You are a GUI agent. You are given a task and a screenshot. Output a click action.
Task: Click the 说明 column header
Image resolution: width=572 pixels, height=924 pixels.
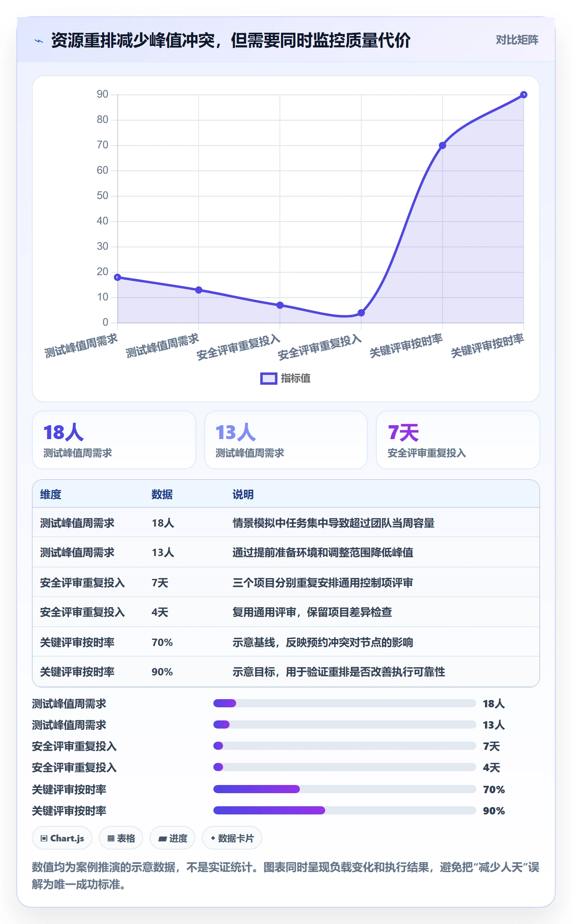(243, 494)
